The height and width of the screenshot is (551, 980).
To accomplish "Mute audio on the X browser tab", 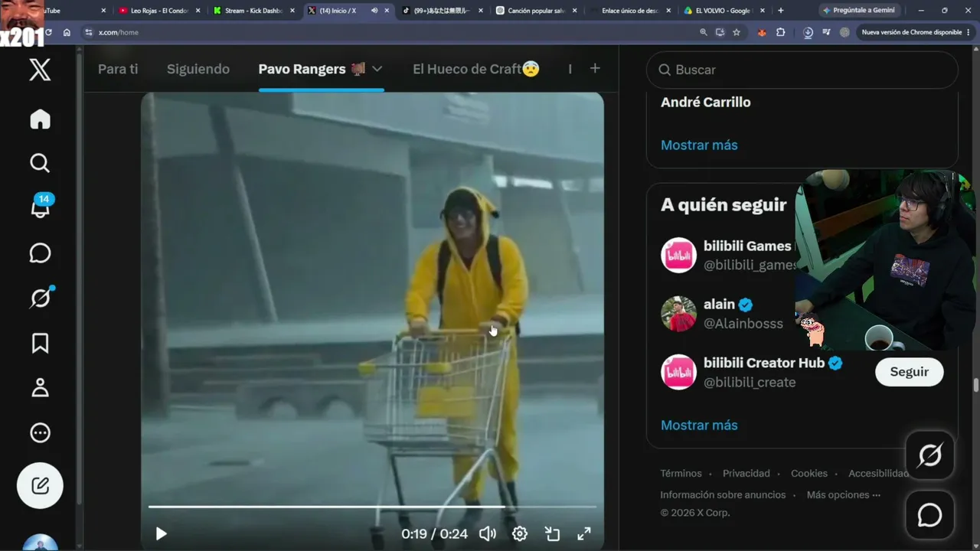I will 374,11.
